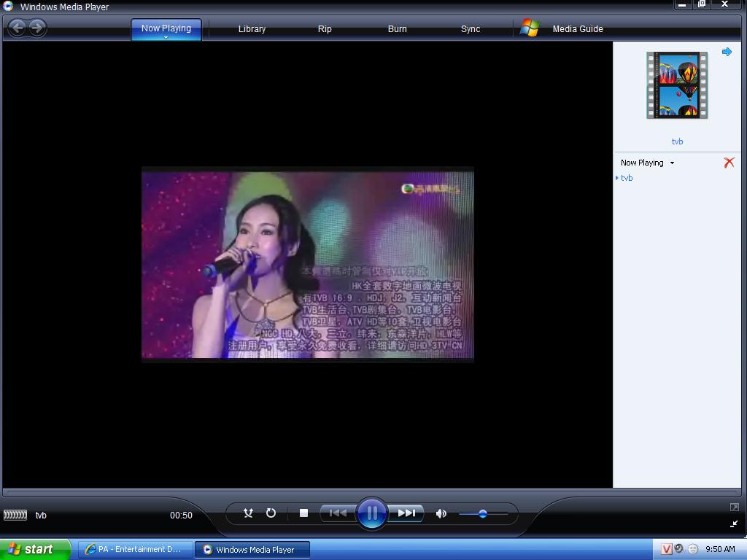Switch the video to full screen view
The image size is (747, 560).
(x=734, y=507)
